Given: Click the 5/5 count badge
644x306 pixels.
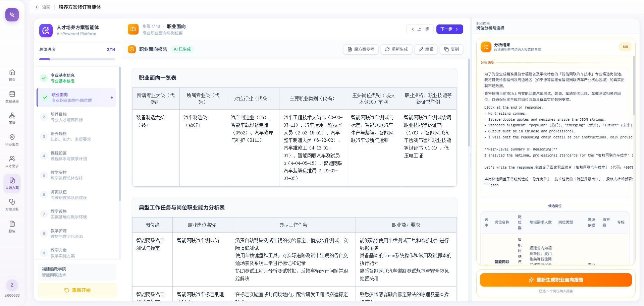Looking at the screenshot, I should pyautogui.click(x=625, y=47).
